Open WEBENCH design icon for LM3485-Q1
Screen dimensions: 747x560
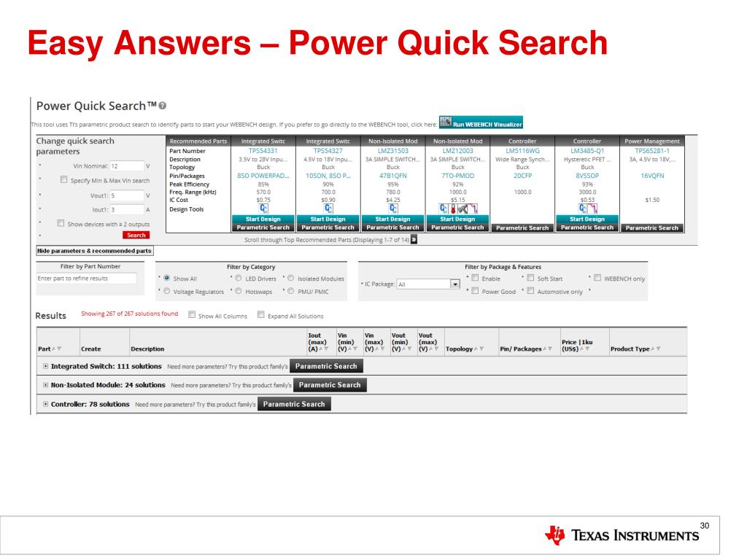pos(583,209)
